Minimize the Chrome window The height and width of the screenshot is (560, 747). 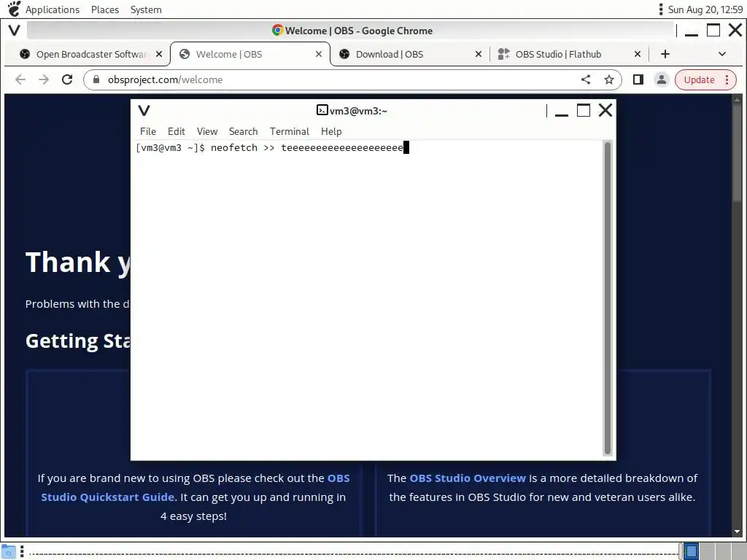tap(692, 31)
